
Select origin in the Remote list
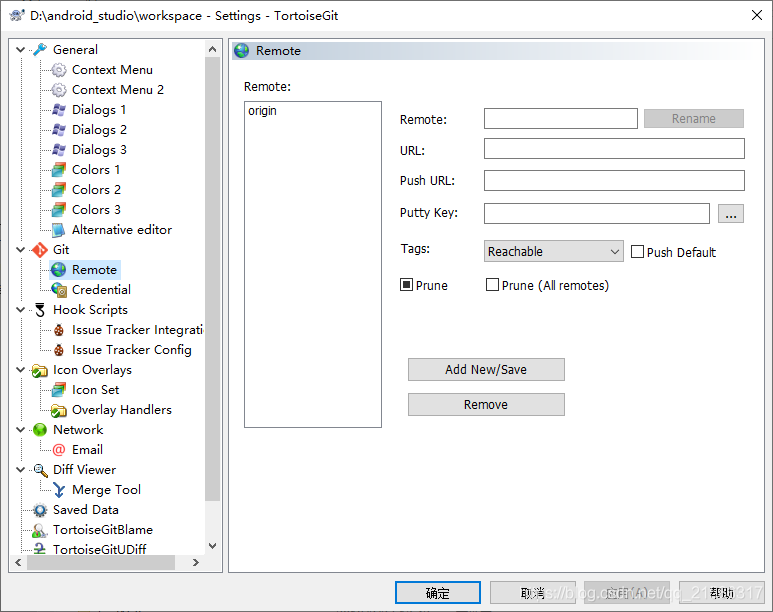(x=262, y=111)
